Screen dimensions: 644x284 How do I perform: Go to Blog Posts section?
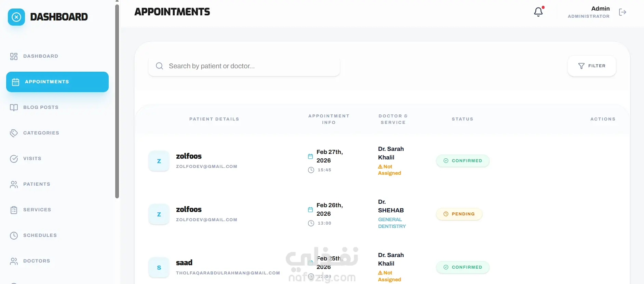tap(57, 108)
